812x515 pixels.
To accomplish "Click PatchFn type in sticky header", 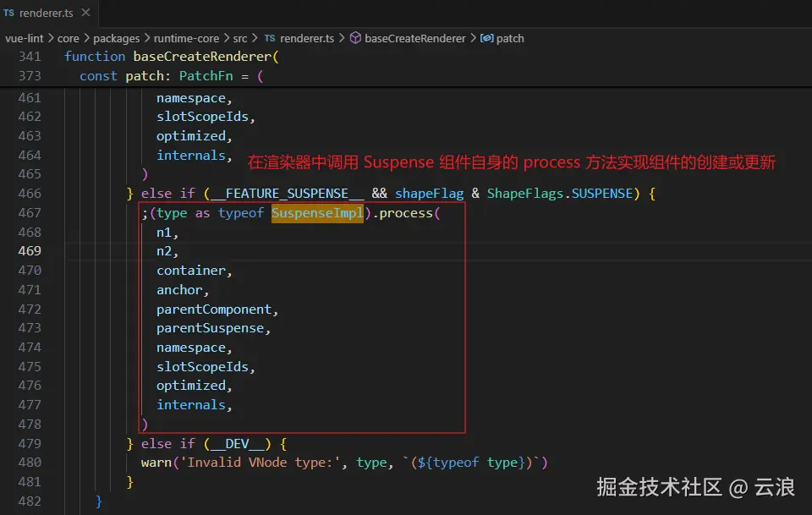I will (x=206, y=76).
